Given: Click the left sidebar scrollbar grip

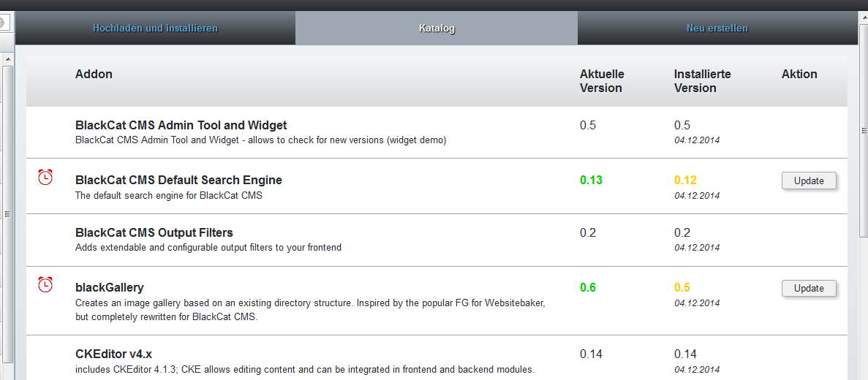Looking at the screenshot, I should click(x=7, y=213).
